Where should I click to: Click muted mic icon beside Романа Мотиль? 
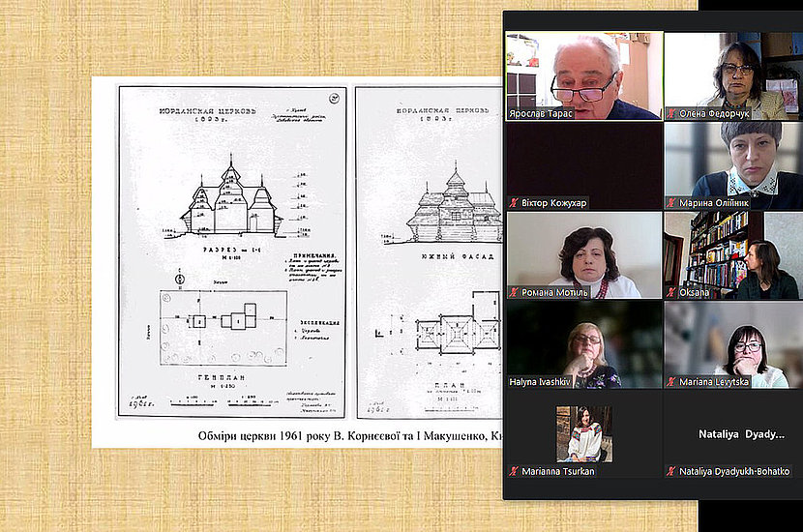coord(513,292)
